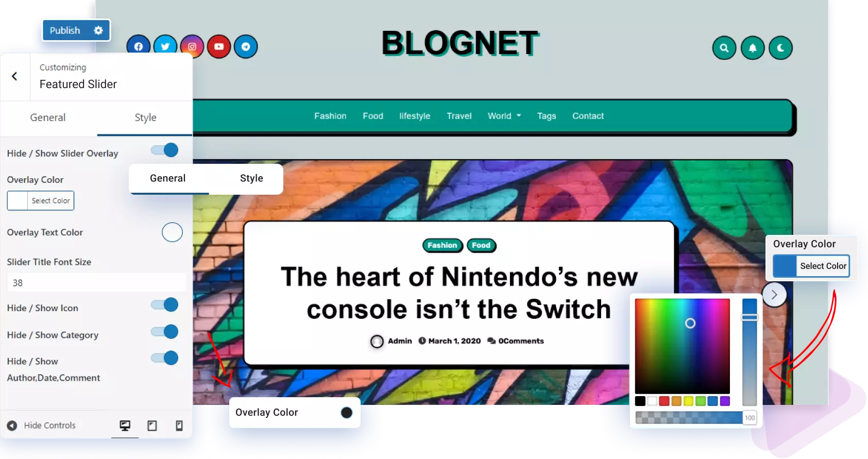Switch to tablet preview icon

(152, 426)
